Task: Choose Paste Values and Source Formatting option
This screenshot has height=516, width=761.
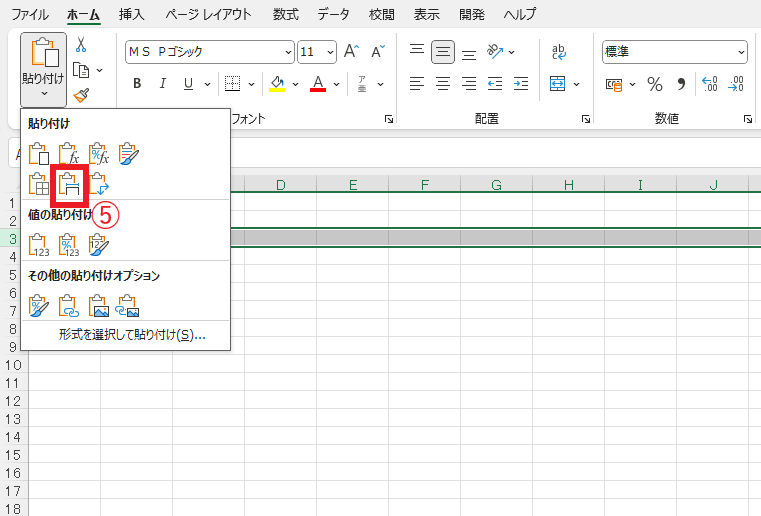Action: point(99,245)
